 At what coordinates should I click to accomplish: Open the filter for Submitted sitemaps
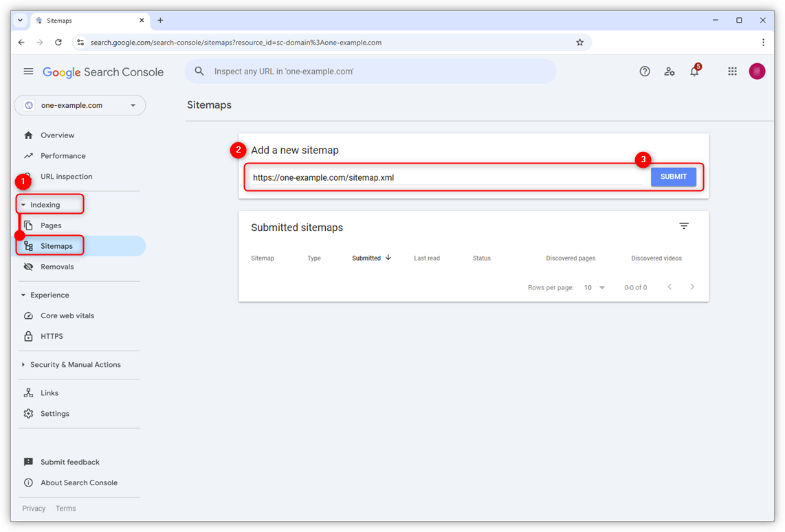click(x=683, y=225)
